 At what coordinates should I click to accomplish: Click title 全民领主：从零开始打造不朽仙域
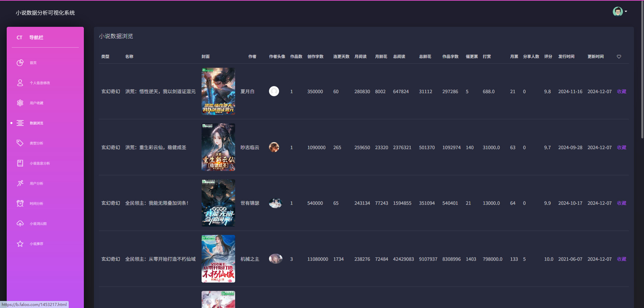click(x=160, y=259)
